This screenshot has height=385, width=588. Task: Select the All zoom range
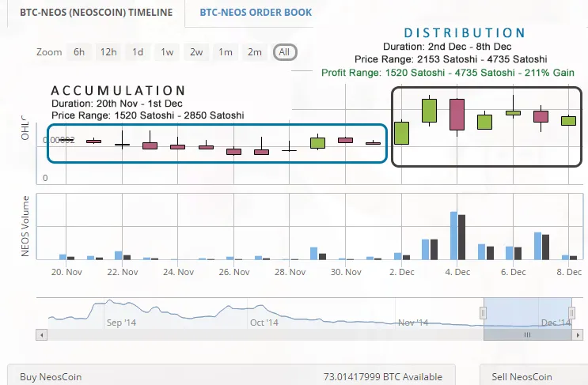pyautogui.click(x=285, y=52)
